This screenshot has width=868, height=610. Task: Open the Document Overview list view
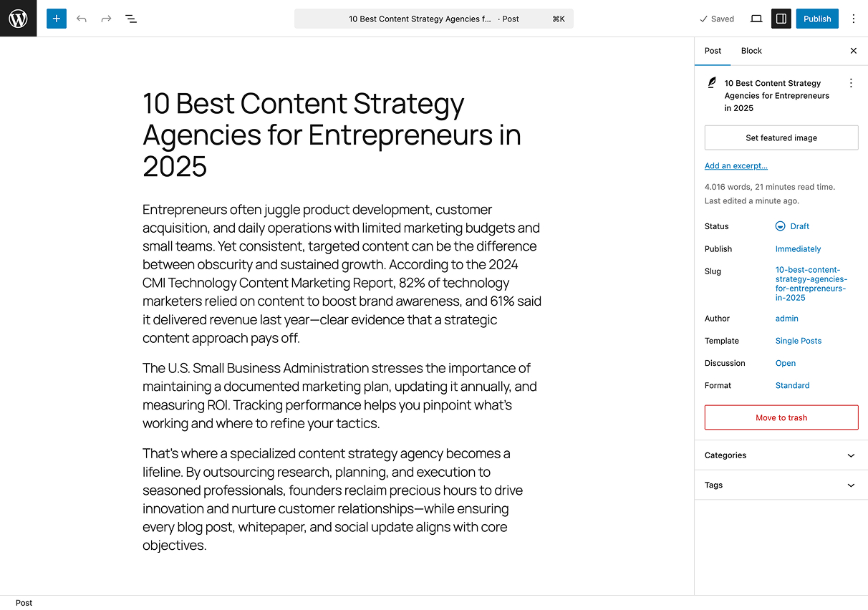(131, 19)
